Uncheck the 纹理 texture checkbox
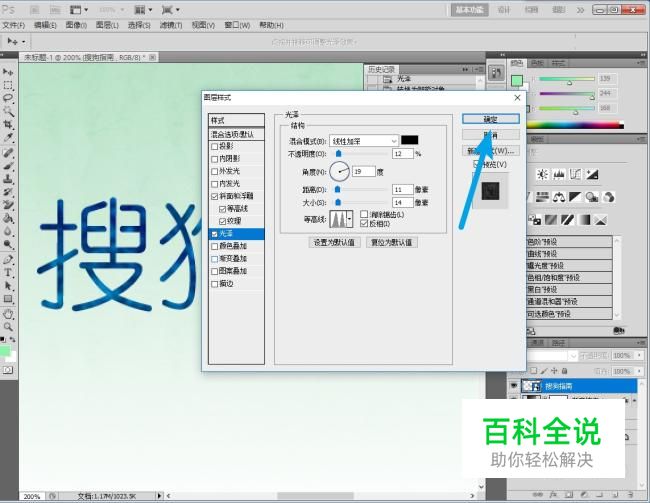The height and width of the screenshot is (503, 650). (x=222, y=221)
